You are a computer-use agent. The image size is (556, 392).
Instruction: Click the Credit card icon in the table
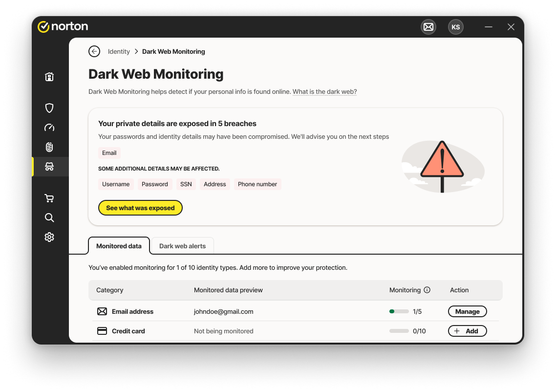[102, 331]
